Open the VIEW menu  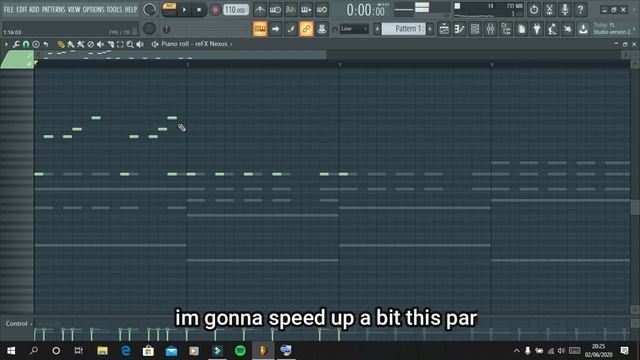[73, 9]
